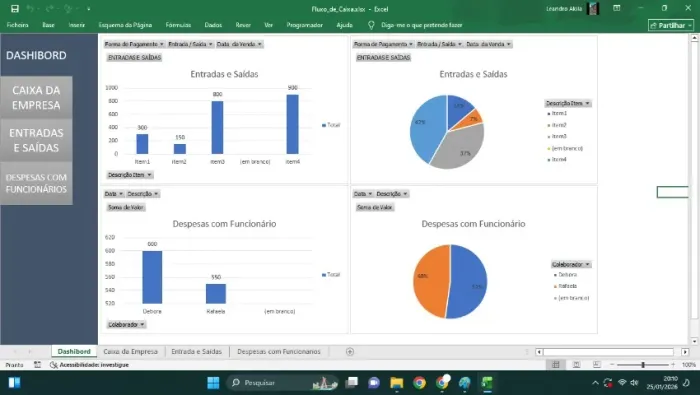This screenshot has height=395, width=700.
Task: Open the Inserir ribbon tab
Action: tap(77, 25)
